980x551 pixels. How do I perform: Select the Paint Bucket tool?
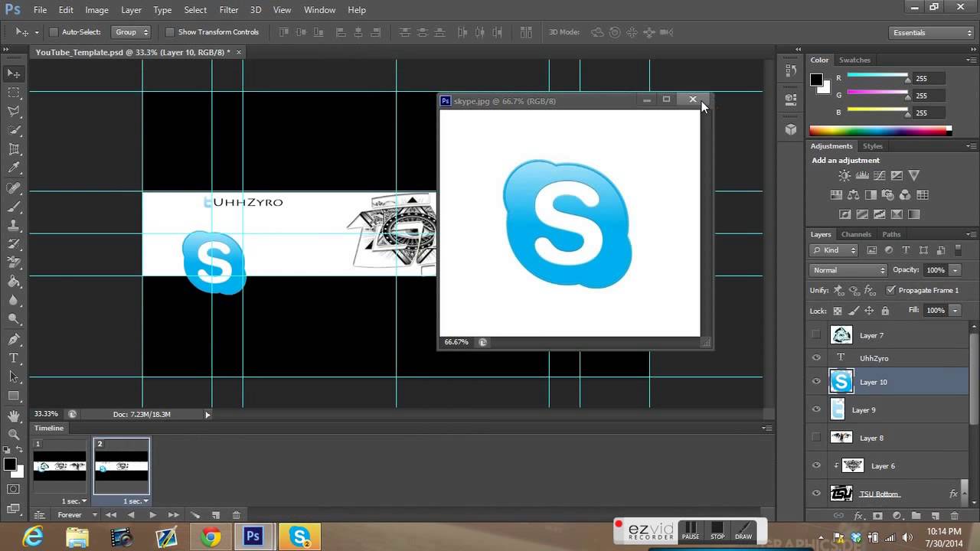tap(14, 282)
